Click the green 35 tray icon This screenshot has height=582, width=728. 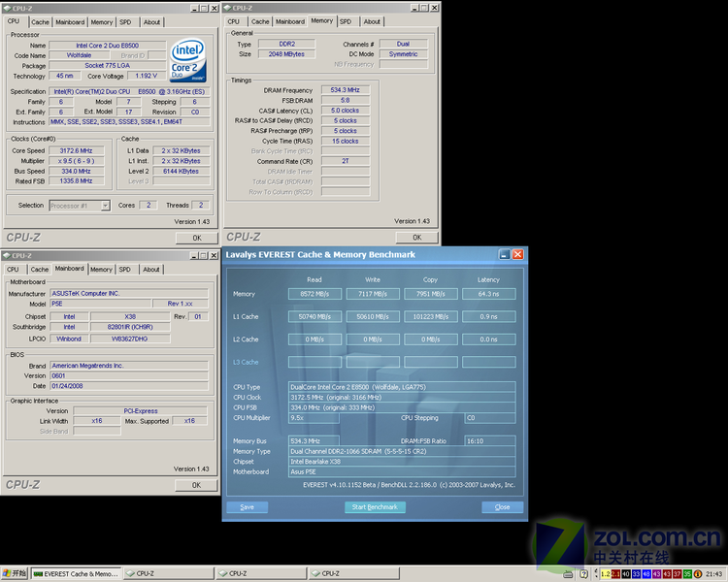(687, 574)
